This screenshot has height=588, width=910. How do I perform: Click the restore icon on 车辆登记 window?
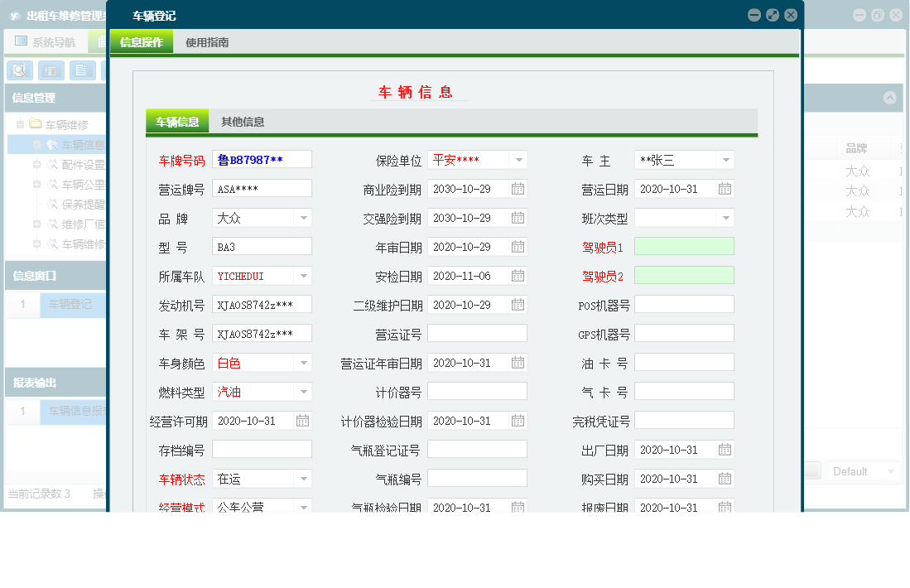point(772,14)
